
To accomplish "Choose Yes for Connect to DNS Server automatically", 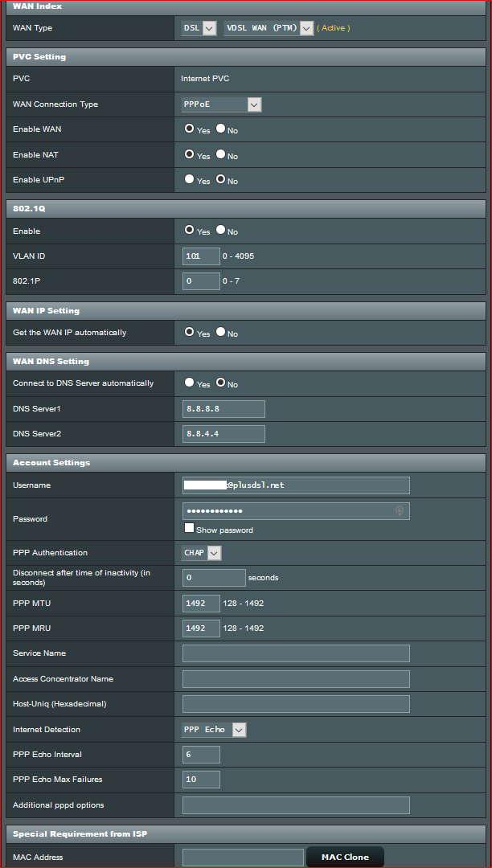I will pos(190,383).
